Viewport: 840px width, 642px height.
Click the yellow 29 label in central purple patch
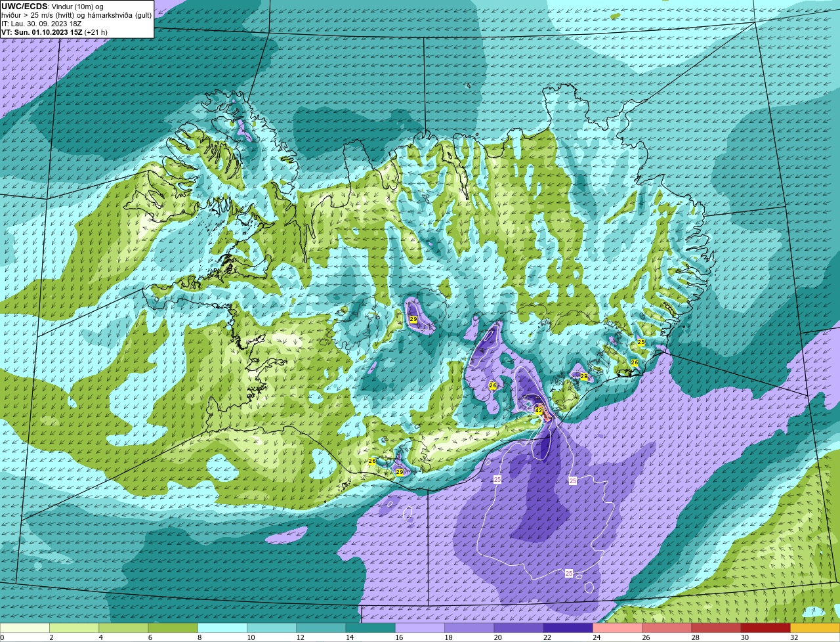pyautogui.click(x=413, y=319)
